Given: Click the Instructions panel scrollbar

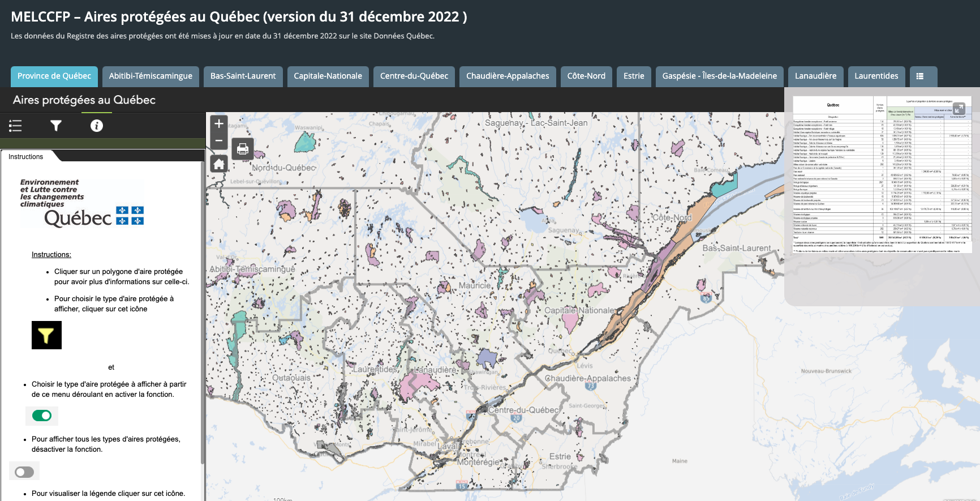Looking at the screenshot, I should point(203,312).
